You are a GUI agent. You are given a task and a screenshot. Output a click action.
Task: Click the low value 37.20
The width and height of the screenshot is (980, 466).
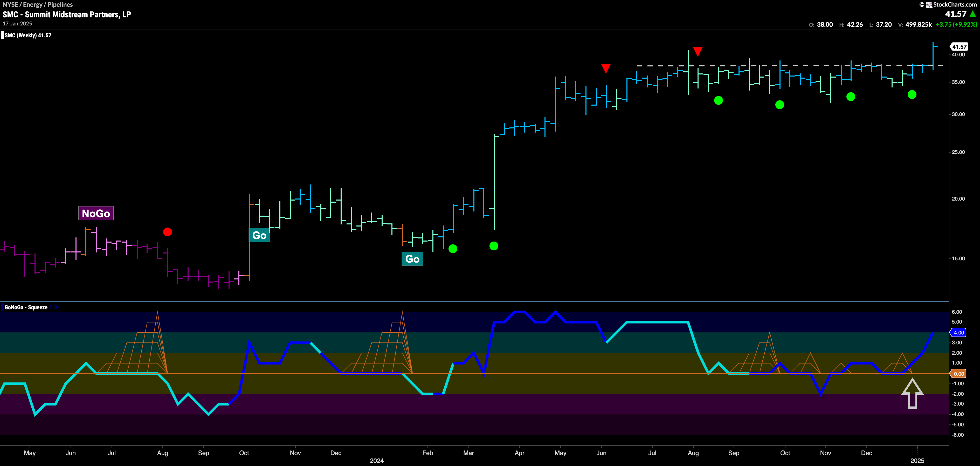click(884, 24)
